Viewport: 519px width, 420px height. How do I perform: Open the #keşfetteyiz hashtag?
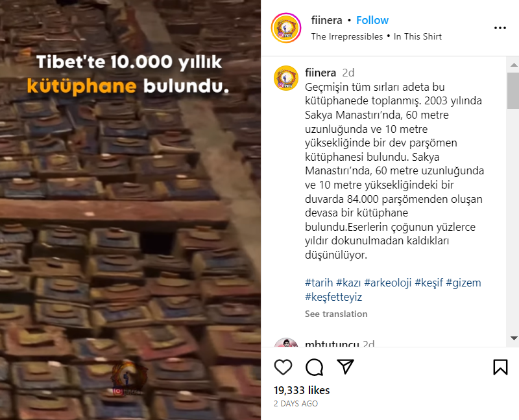(x=333, y=297)
